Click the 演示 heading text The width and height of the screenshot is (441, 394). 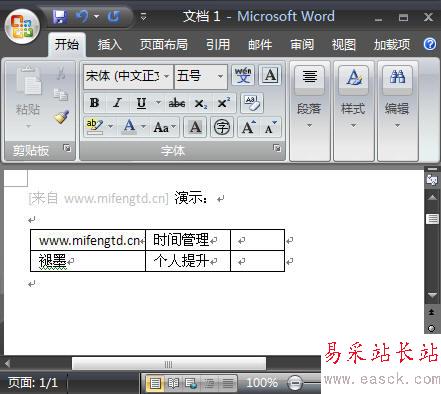[191, 198]
